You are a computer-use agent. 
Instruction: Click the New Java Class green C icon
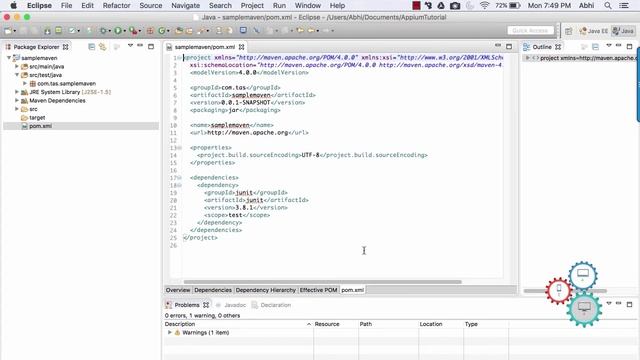click(x=162, y=31)
